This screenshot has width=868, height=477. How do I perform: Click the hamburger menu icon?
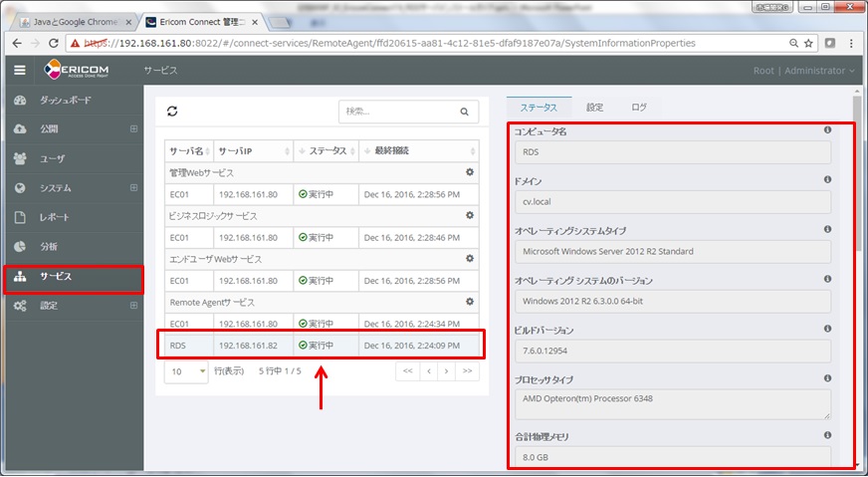point(19,71)
